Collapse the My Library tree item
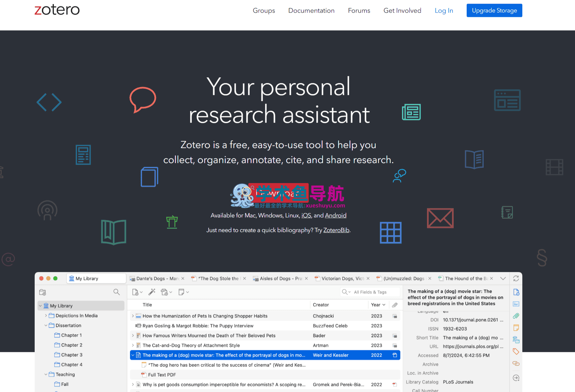The image size is (575, 392). click(x=40, y=305)
